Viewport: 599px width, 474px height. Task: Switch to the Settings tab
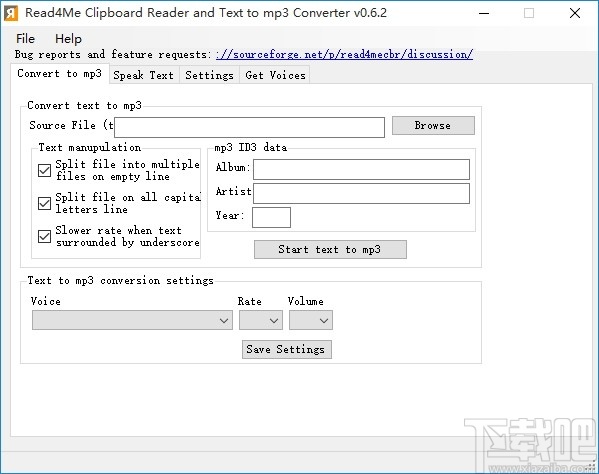(x=209, y=75)
